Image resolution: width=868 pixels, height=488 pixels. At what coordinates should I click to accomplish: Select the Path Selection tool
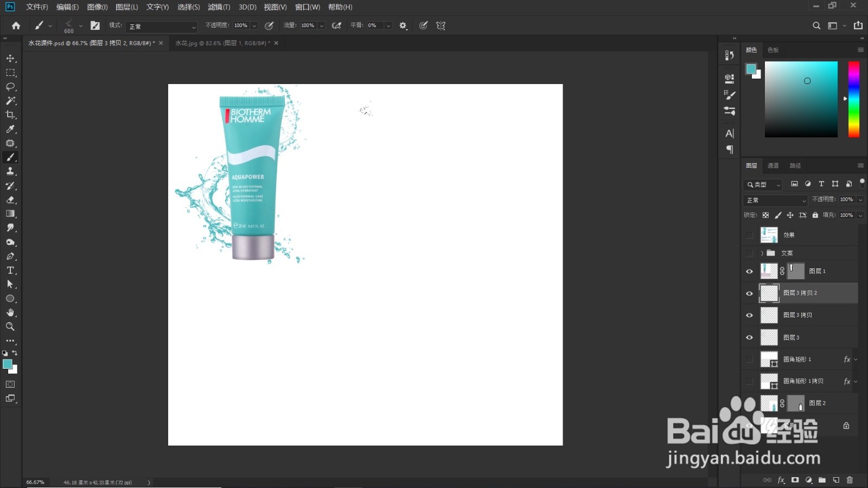(10, 284)
